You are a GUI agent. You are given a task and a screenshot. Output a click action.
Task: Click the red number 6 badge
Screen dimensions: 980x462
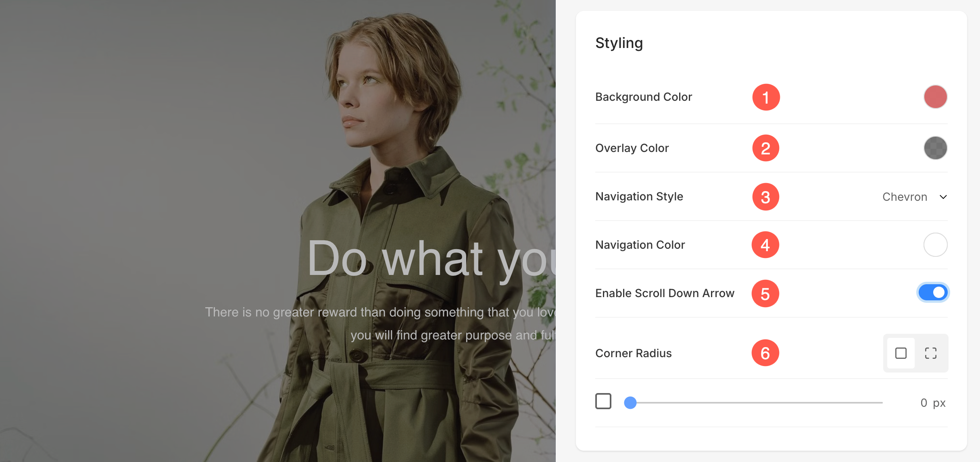765,353
